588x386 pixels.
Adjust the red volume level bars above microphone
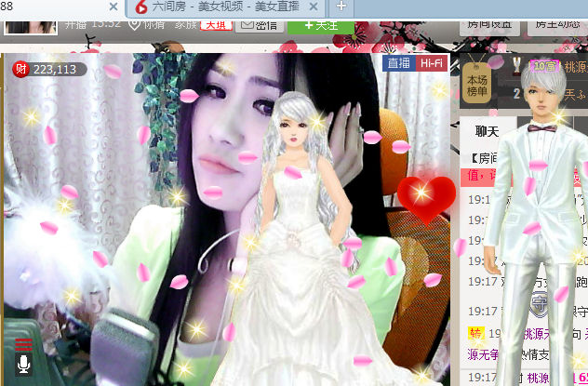tap(23, 344)
